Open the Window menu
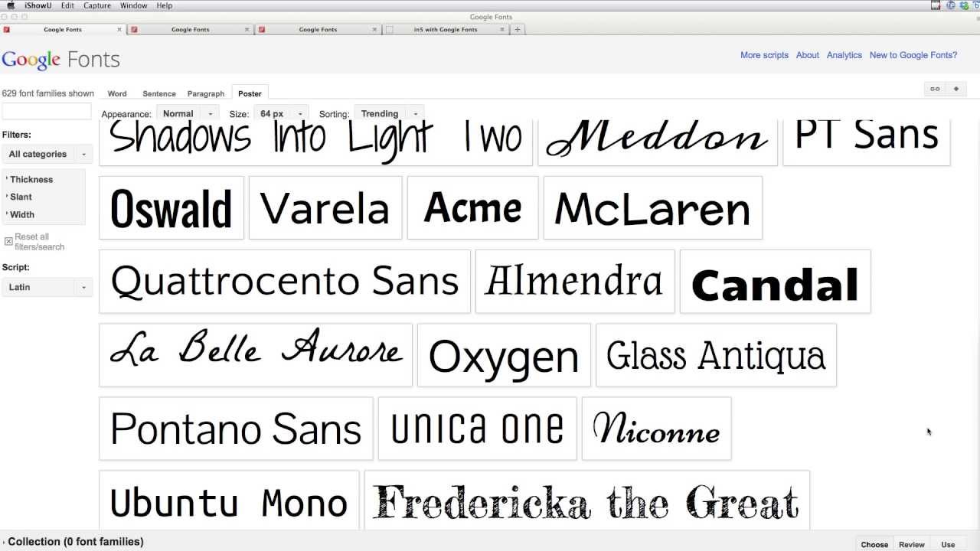The height and width of the screenshot is (551, 980). (x=134, y=5)
